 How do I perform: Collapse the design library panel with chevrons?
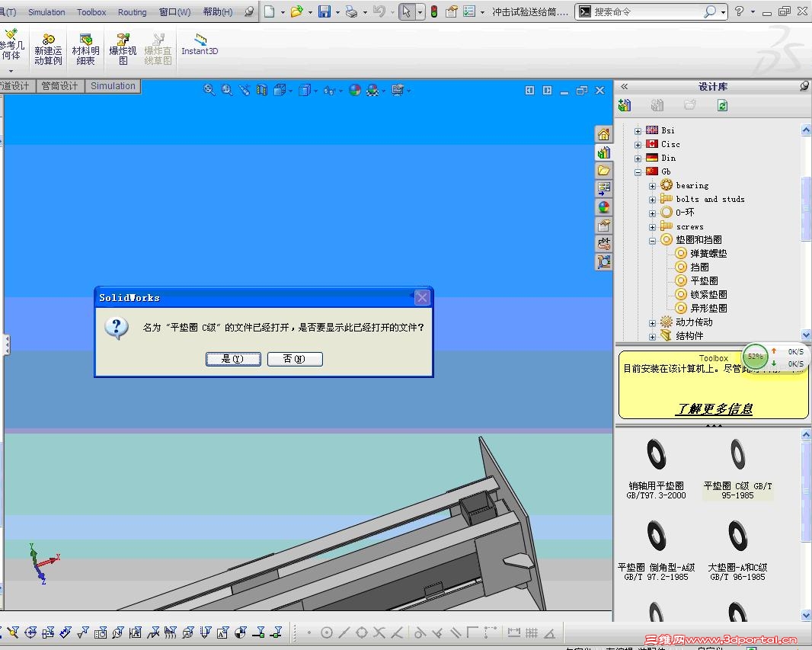[625, 87]
